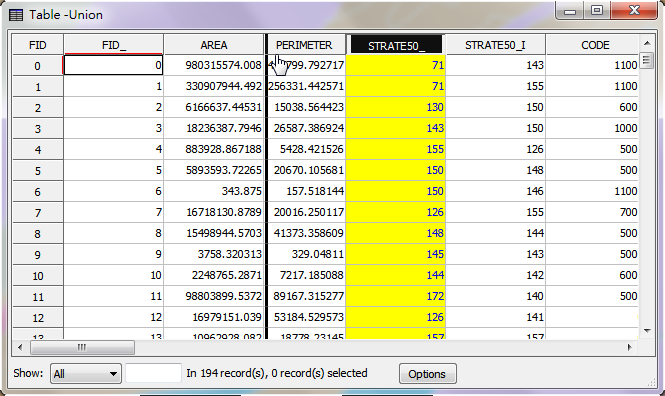
Task: Click the horizontal scrollbar right arrow
Action: click(629, 347)
